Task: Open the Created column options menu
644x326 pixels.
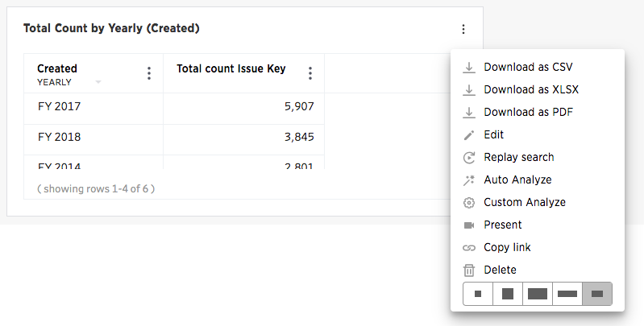Action: pos(149,73)
